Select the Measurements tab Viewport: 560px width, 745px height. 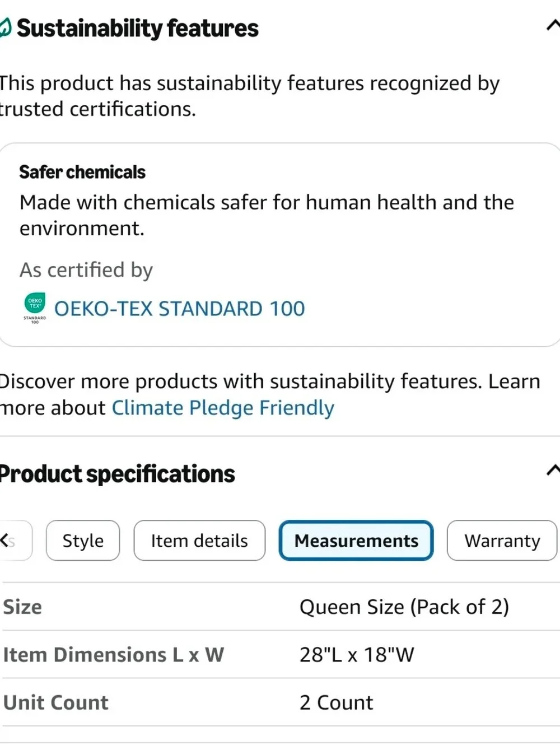click(x=356, y=541)
